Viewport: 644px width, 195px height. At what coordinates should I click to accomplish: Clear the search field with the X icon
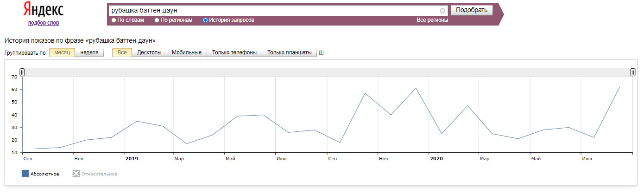pyautogui.click(x=442, y=10)
